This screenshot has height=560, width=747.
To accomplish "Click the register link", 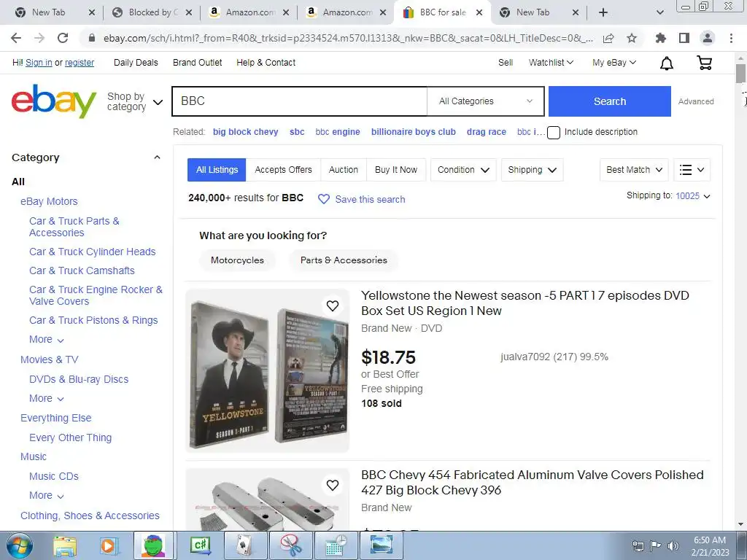I will tap(80, 63).
